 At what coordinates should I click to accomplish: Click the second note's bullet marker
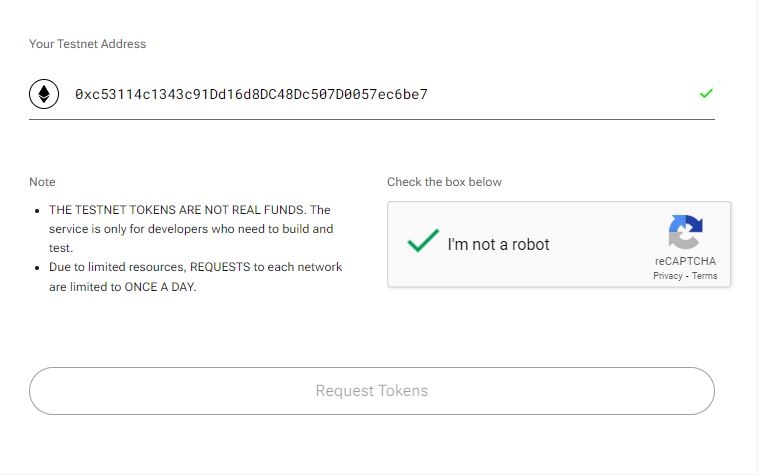[x=37, y=268]
